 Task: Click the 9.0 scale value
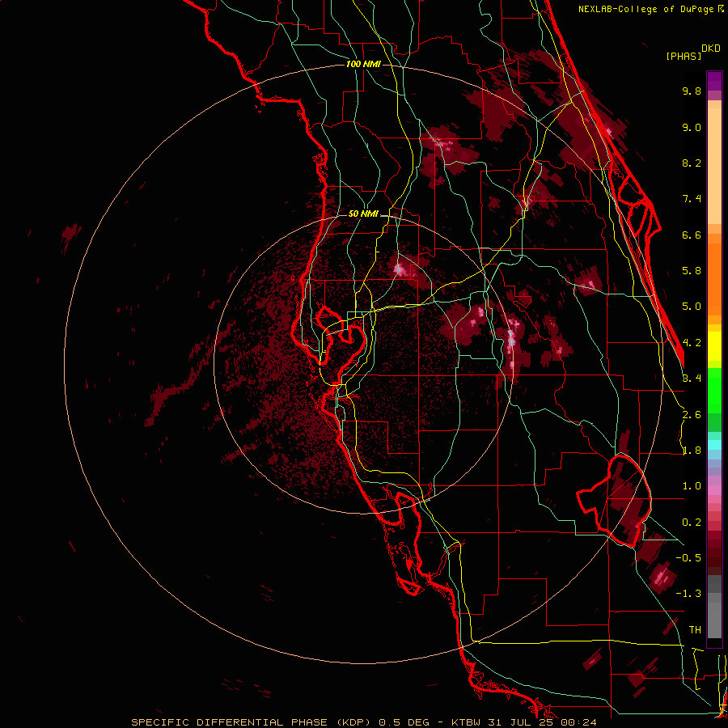692,127
